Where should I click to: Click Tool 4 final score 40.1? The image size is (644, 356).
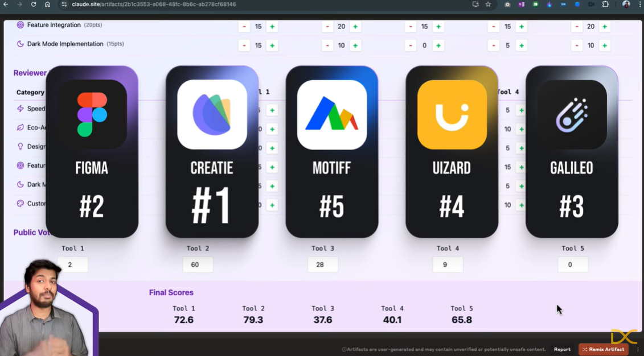tap(392, 320)
